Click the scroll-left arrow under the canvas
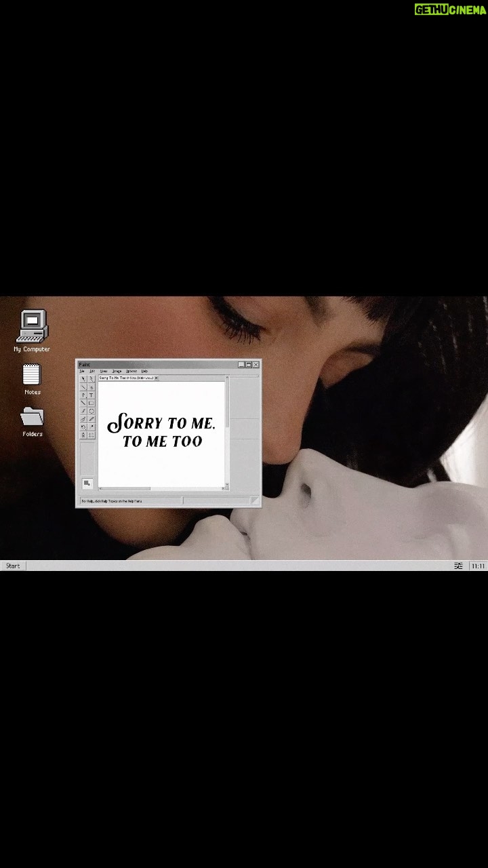488x868 pixels. 100,488
